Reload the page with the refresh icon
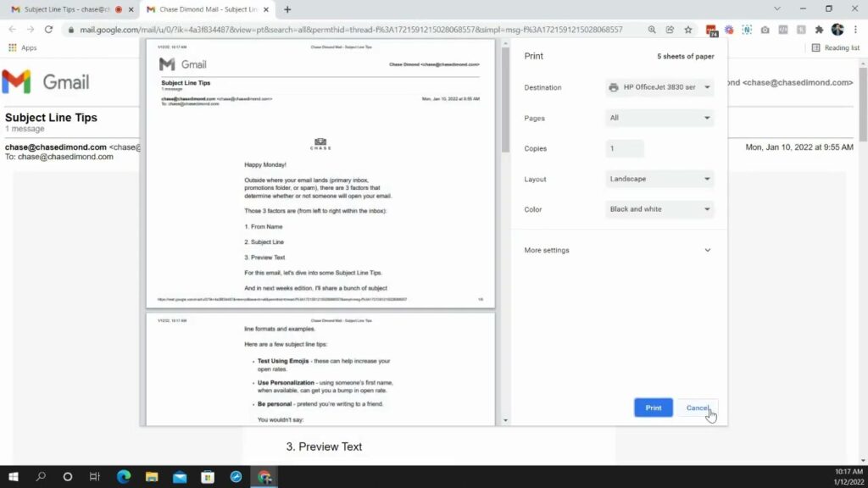Viewport: 868px width, 488px height. pos(48,30)
